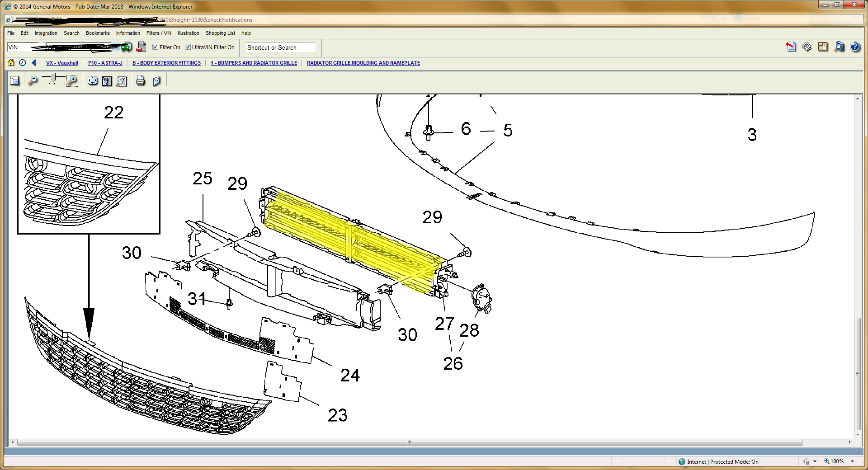Image resolution: width=868 pixels, height=470 pixels.
Task: Print the illustration using printer icon
Action: click(141, 81)
